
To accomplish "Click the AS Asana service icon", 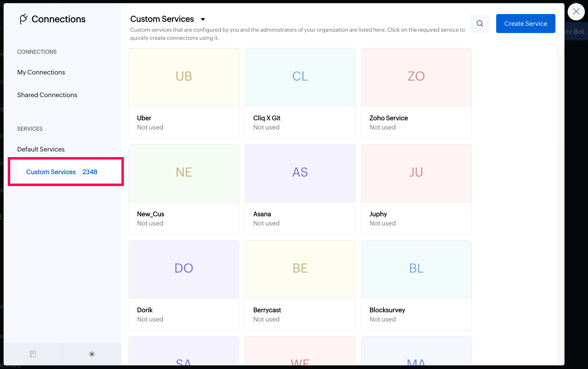I will [300, 172].
